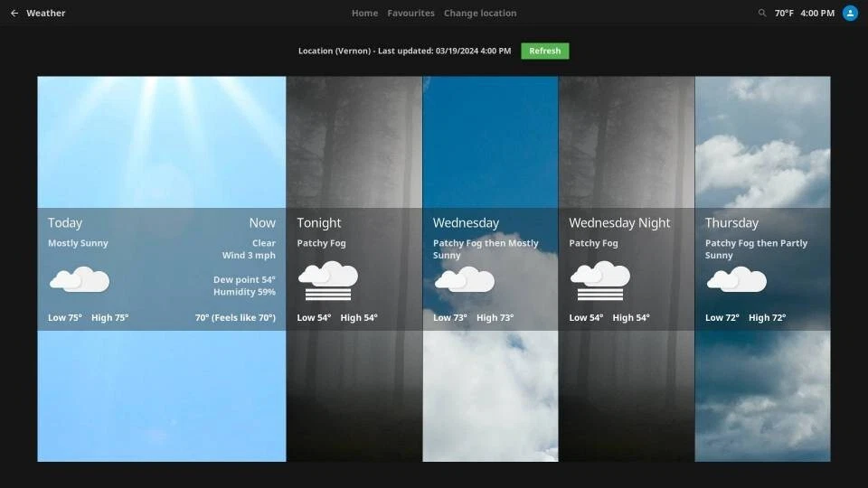
Task: Click Thursday's partly sunny cloud icon
Action: [x=736, y=280]
